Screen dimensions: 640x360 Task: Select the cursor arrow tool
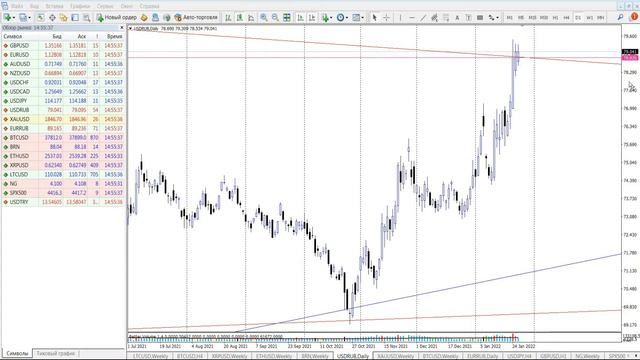(x=374, y=18)
